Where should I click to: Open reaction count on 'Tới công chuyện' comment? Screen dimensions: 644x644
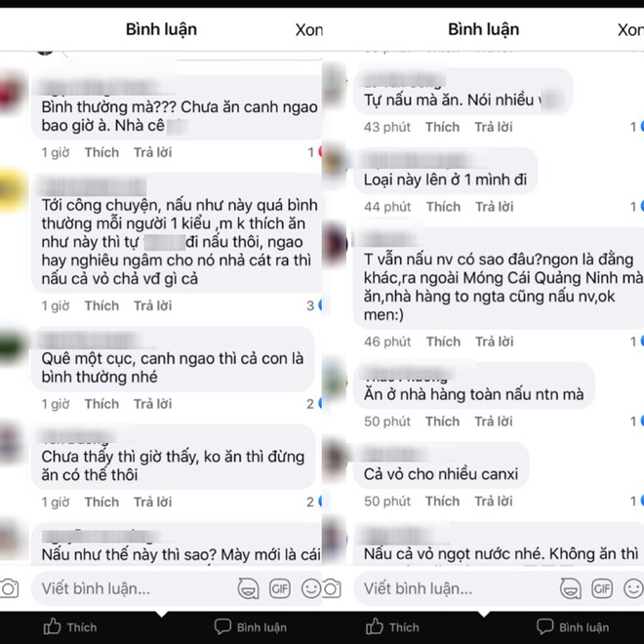(x=314, y=305)
